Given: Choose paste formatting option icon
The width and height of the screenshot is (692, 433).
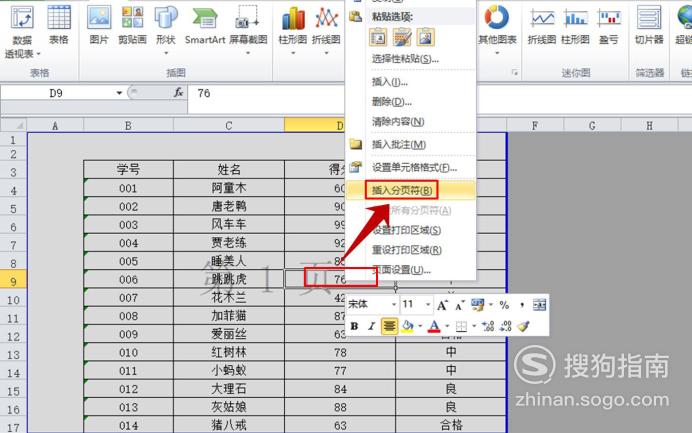Looking at the screenshot, I should point(402,38).
